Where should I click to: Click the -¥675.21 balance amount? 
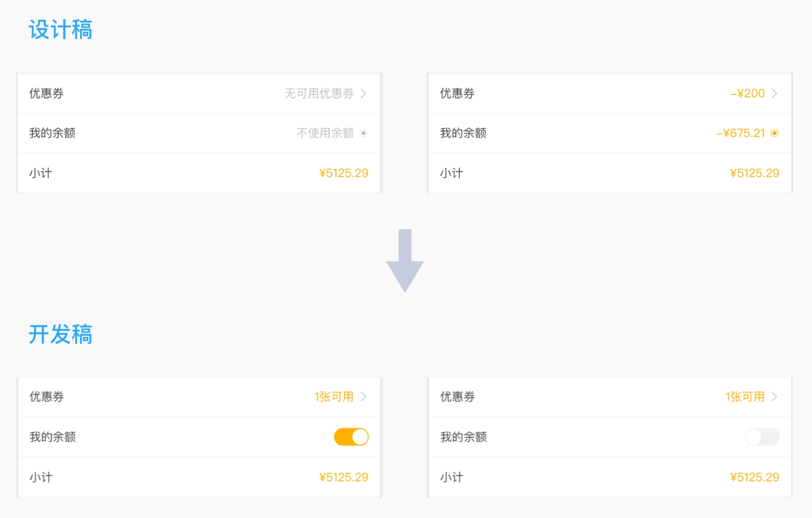pyautogui.click(x=740, y=133)
